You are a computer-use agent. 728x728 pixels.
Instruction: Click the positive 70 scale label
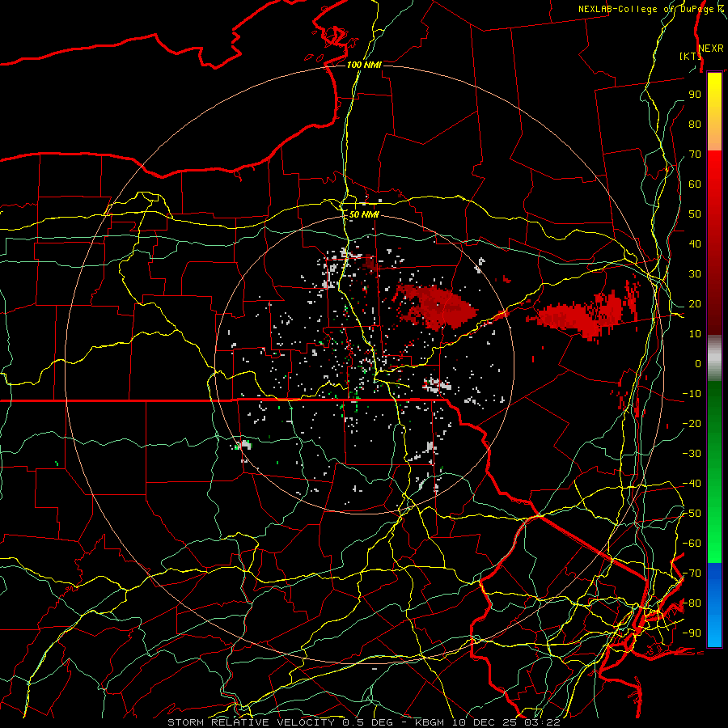click(x=695, y=154)
